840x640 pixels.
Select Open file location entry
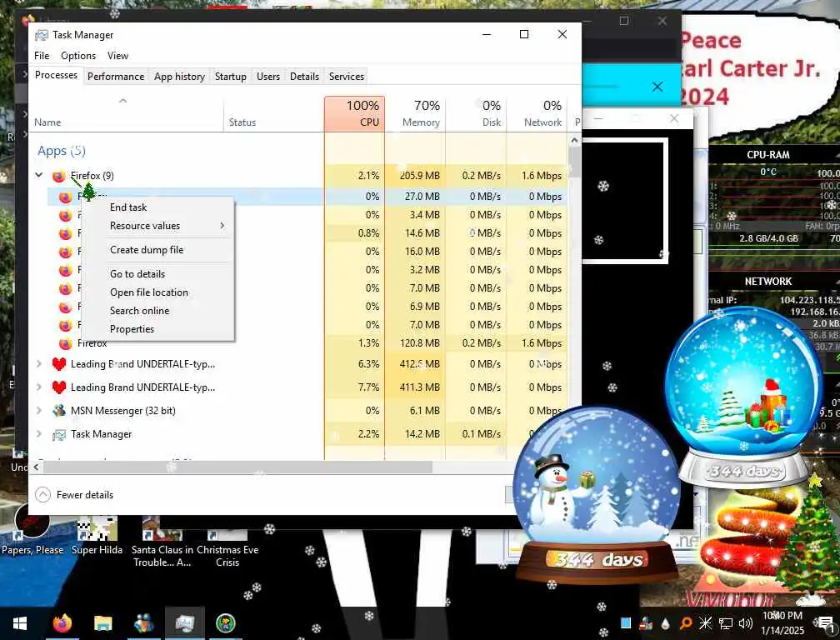pyautogui.click(x=149, y=292)
